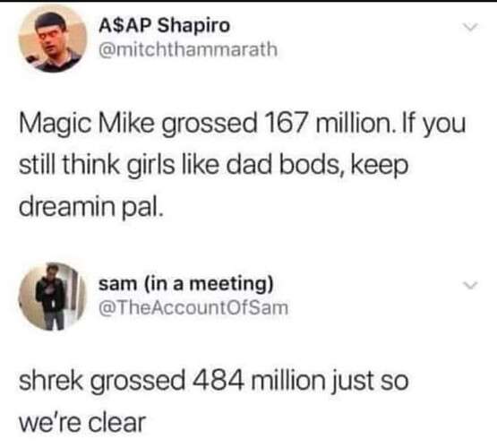Open the @mitchthammarath handle
Viewport: 497px width, 448px height.
188,50
